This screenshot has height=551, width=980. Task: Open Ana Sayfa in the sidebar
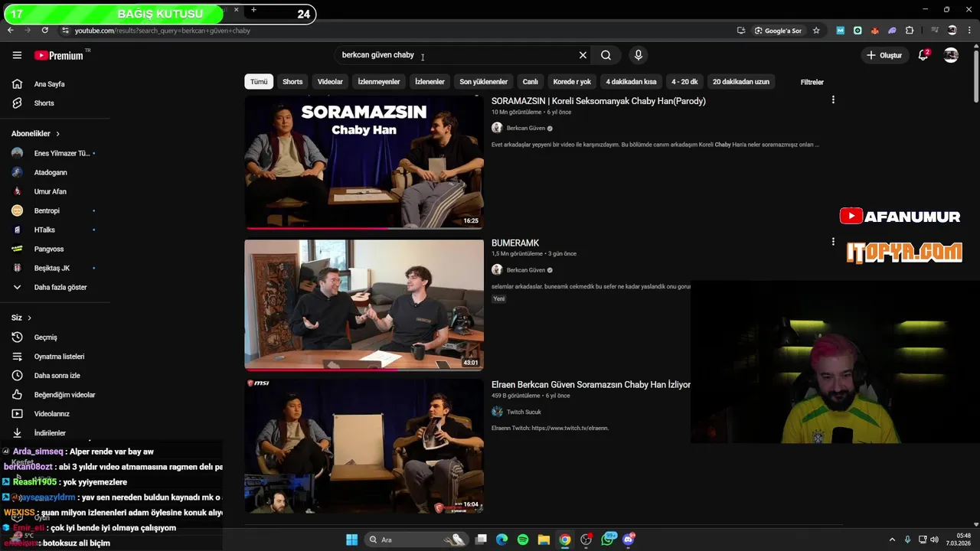[49, 84]
